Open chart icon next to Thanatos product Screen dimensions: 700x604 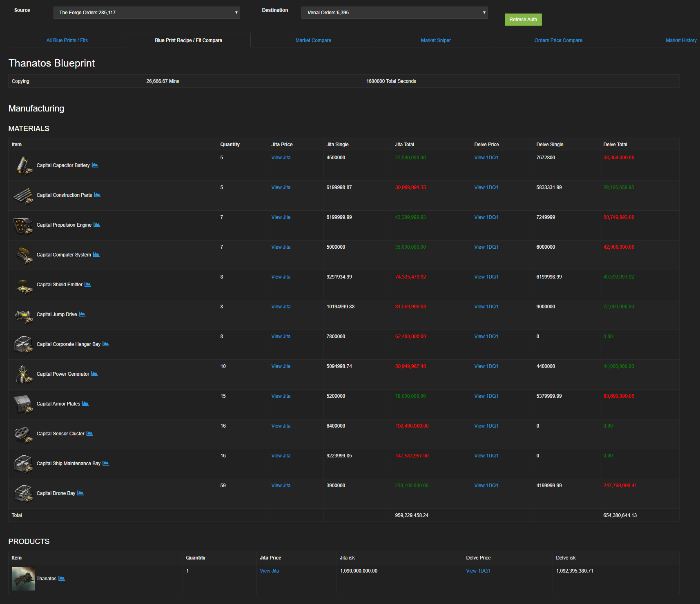[62, 578]
